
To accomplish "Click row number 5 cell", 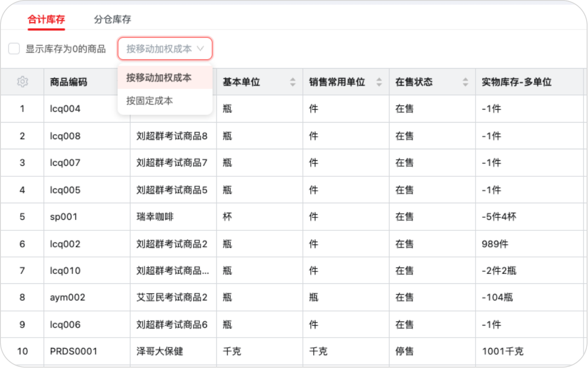I will 22,216.
